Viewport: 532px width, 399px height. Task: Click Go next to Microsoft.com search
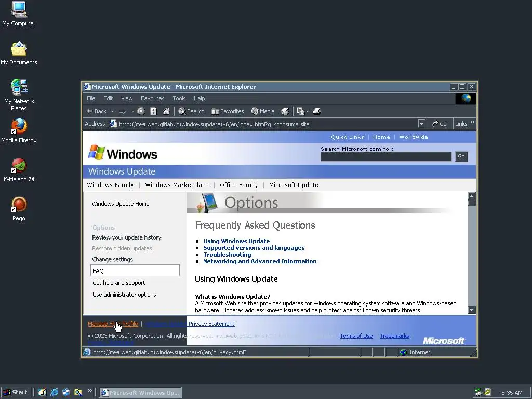461,156
